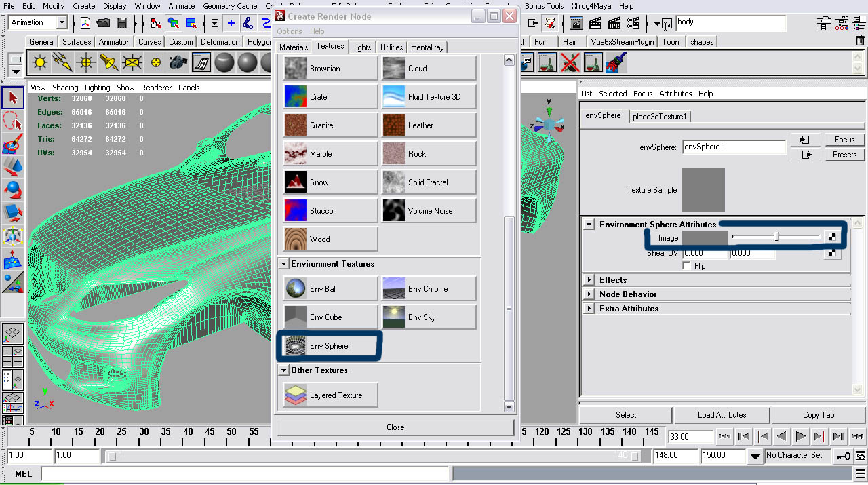The image size is (868, 485).
Task: Switch to the four view layout
Action: pos(13,356)
